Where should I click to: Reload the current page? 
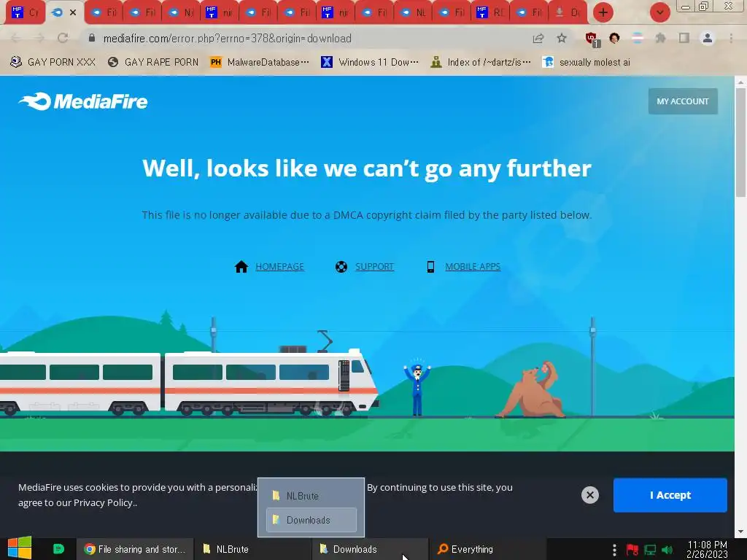pyautogui.click(x=63, y=38)
